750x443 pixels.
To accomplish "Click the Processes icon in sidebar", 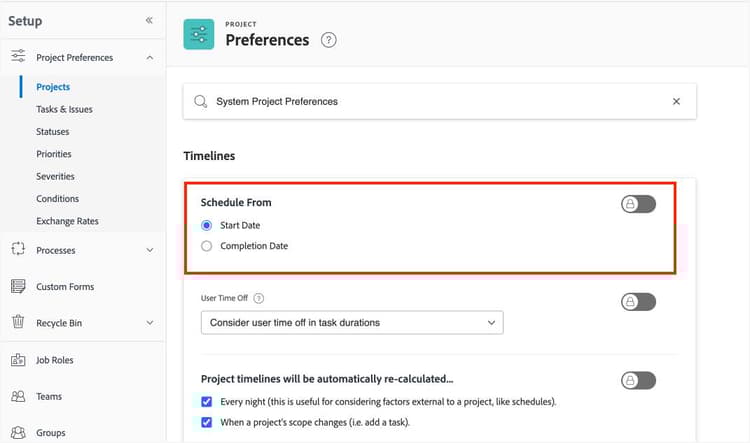I will [18, 250].
